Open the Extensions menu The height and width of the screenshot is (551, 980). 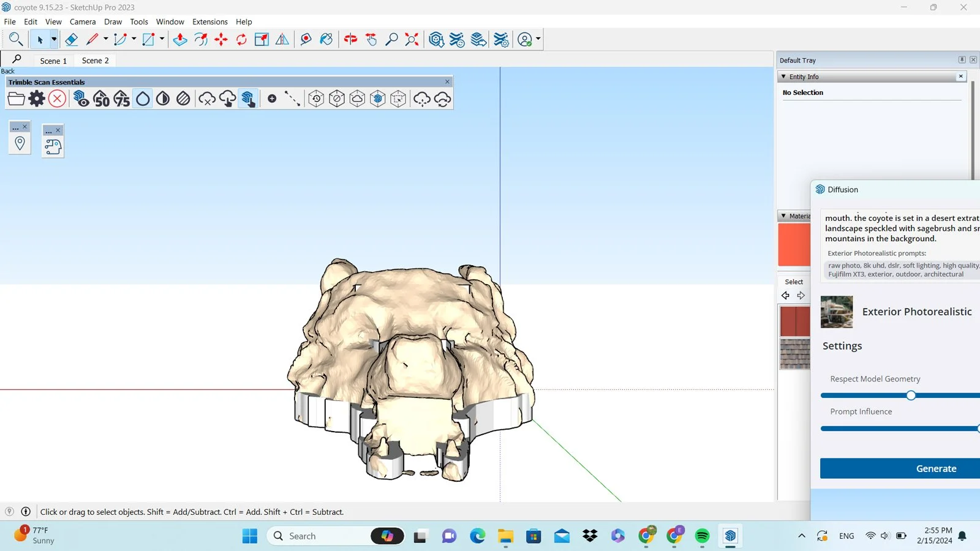209,21
